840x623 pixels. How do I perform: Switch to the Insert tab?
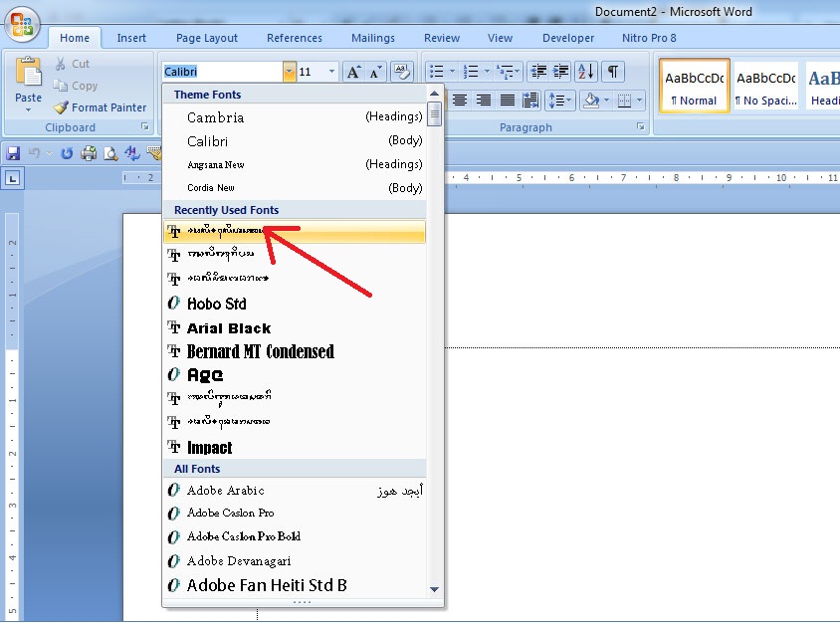coord(131,38)
